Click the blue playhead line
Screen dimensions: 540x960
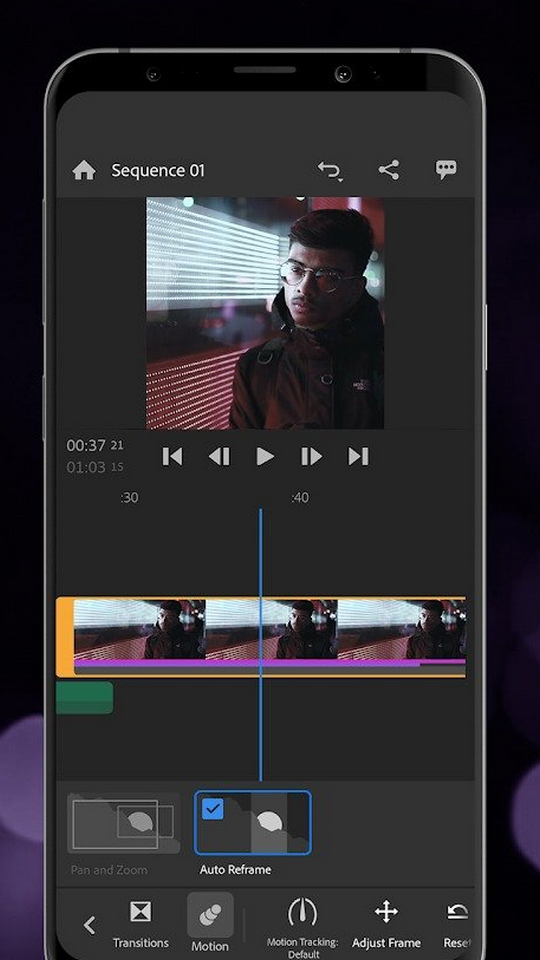pyautogui.click(x=260, y=645)
